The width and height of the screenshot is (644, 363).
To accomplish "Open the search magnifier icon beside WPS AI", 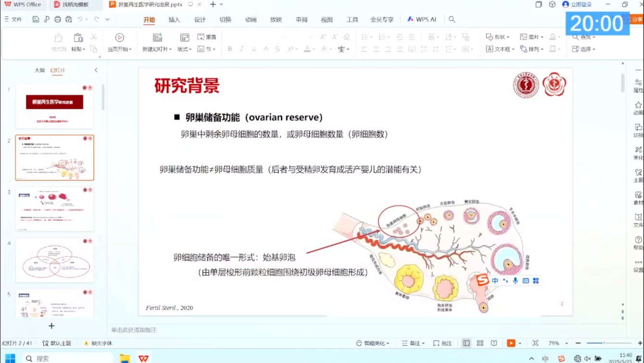I will coord(452,20).
